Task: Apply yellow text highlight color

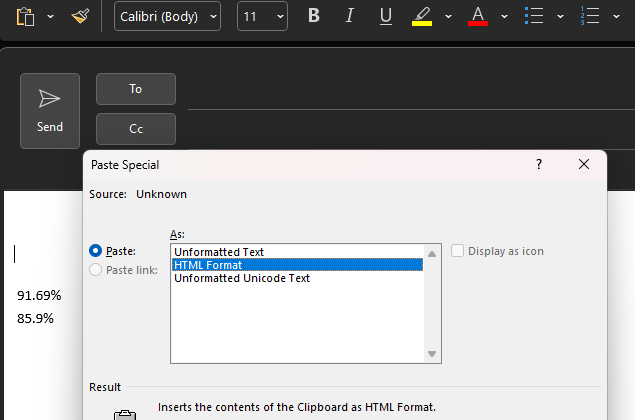Action: pyautogui.click(x=422, y=17)
